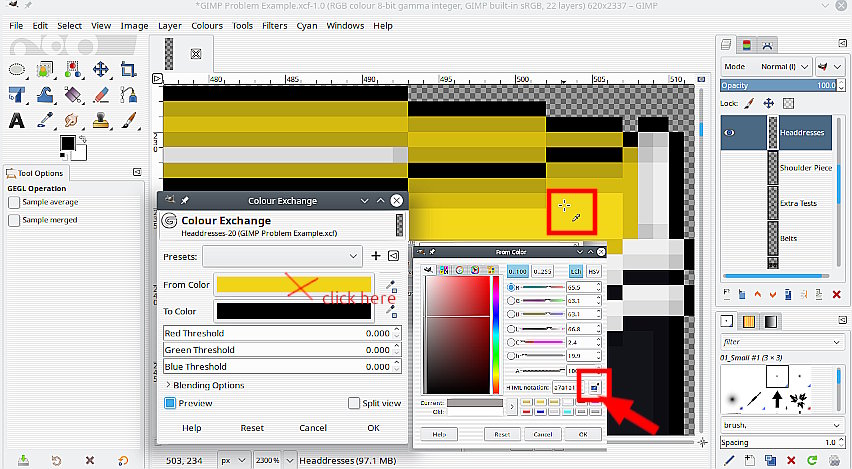Select the Text tool
852x469 pixels.
pyautogui.click(x=17, y=121)
